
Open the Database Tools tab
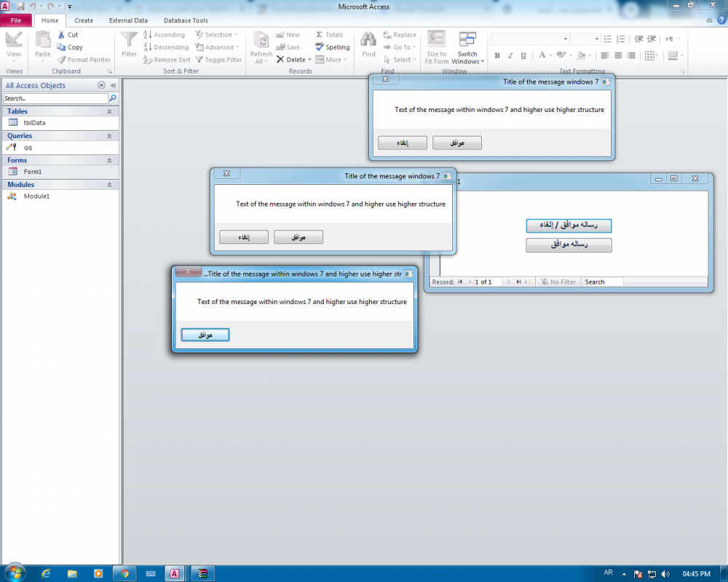pyautogui.click(x=186, y=20)
